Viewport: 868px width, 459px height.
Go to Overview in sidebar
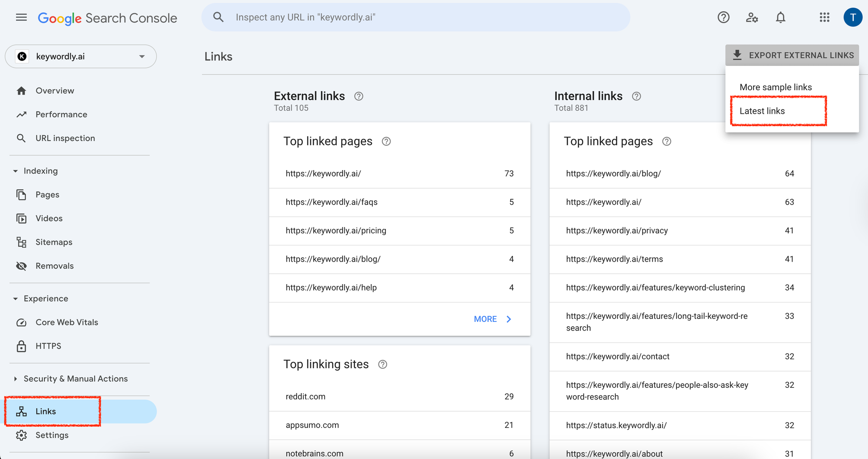pos(55,91)
